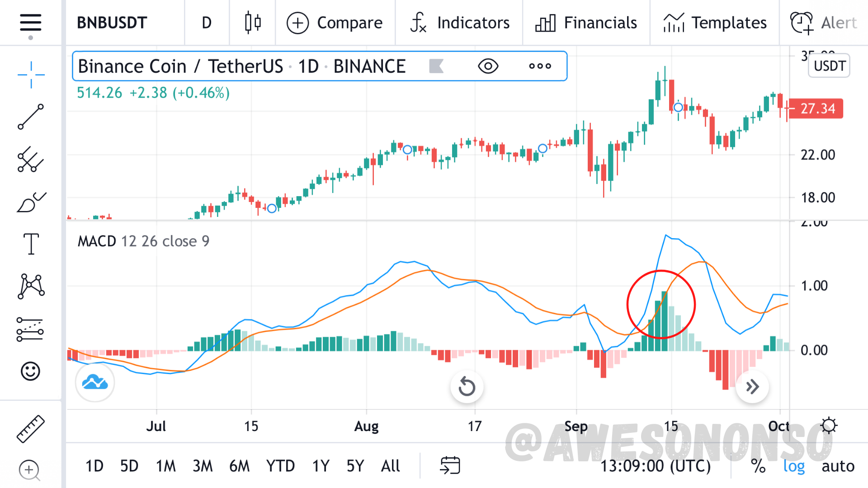The height and width of the screenshot is (488, 868).
Task: Open the symbol three-dot more menu
Action: point(540,66)
